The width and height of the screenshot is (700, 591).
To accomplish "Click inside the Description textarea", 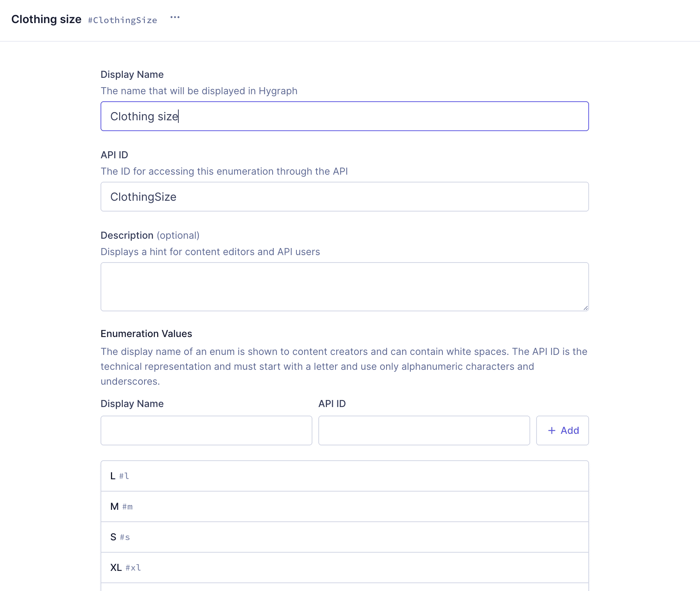I will [344, 286].
